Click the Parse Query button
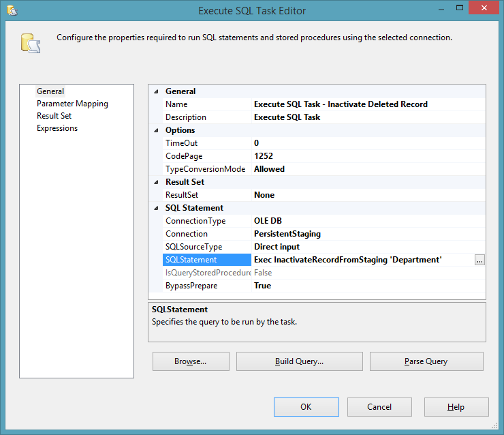The image size is (504, 435). 426,361
